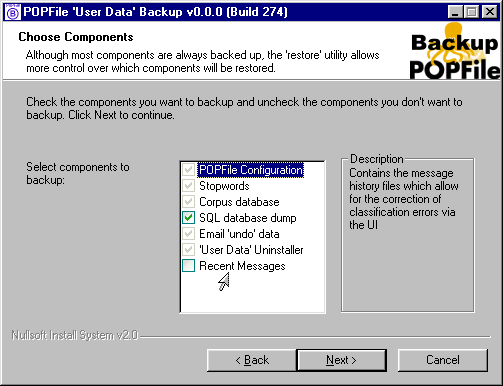This screenshot has height=386, width=503.
Task: Cancel the backup wizard
Action: (443, 360)
